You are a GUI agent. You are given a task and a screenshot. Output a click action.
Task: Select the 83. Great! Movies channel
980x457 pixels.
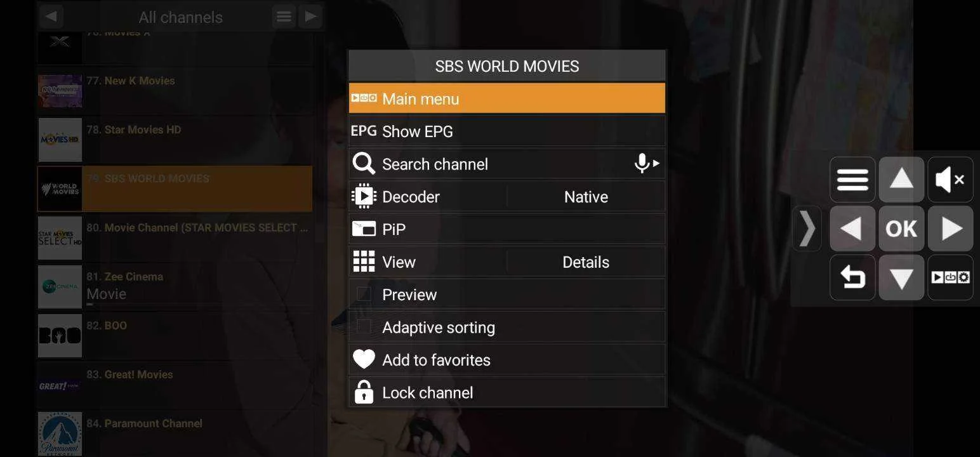point(175,384)
